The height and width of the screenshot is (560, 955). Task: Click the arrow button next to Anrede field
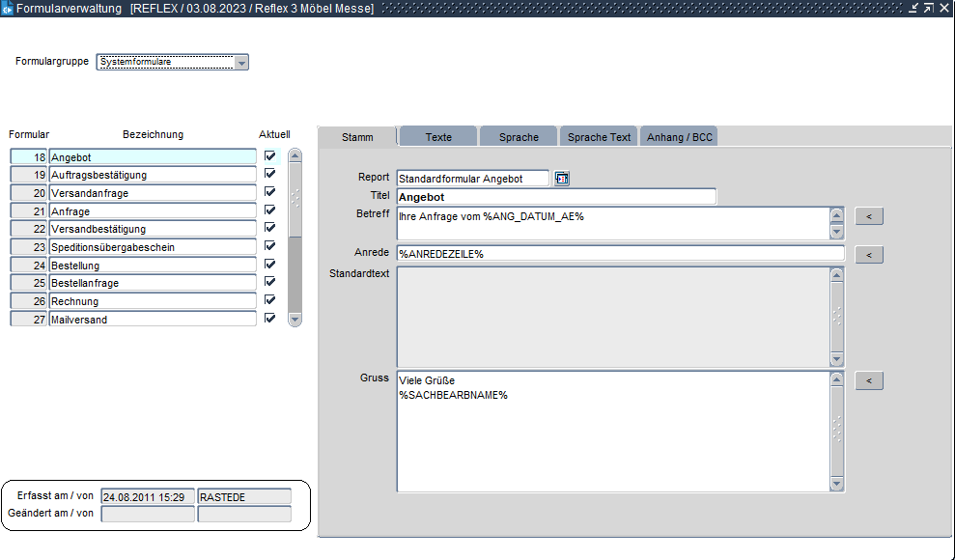869,255
